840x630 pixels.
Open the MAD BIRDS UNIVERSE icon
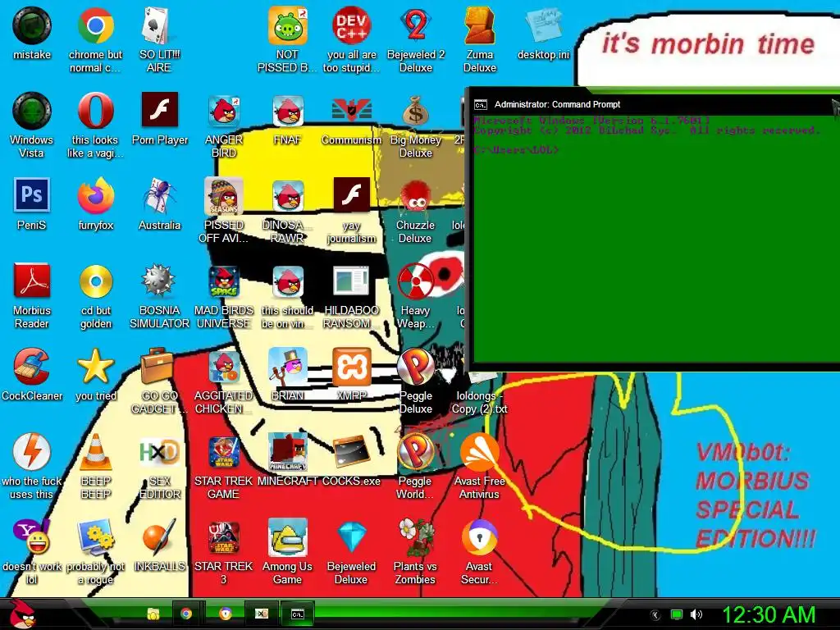224,281
